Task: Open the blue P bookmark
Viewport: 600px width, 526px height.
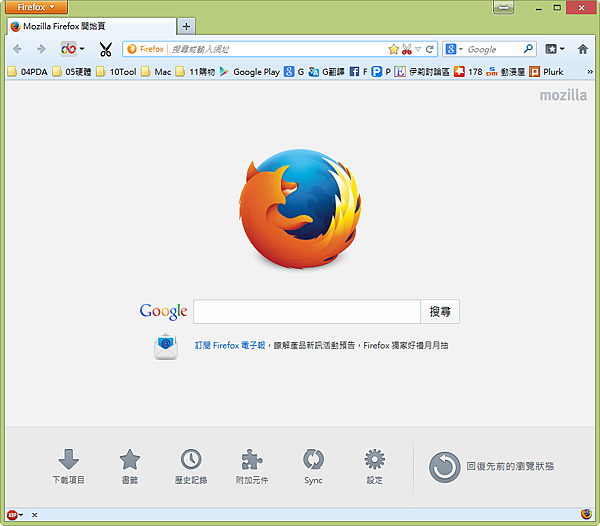Action: [381, 72]
